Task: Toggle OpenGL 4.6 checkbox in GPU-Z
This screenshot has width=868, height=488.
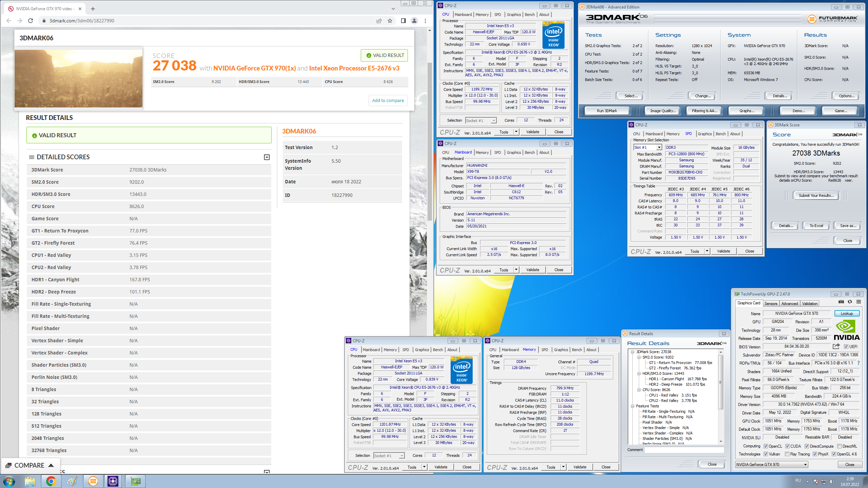Action: pos(834,454)
